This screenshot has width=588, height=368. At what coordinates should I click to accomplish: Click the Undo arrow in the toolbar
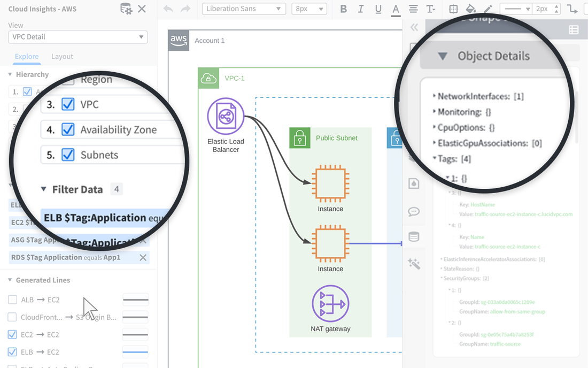[168, 9]
